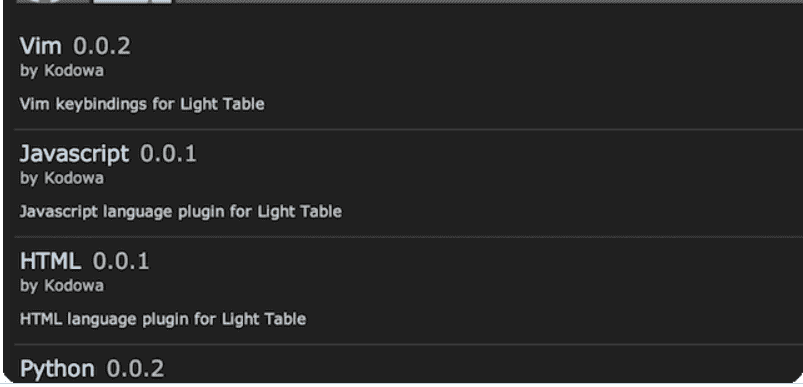
Task: Click the divider between Vim and Javascript
Action: click(409, 130)
